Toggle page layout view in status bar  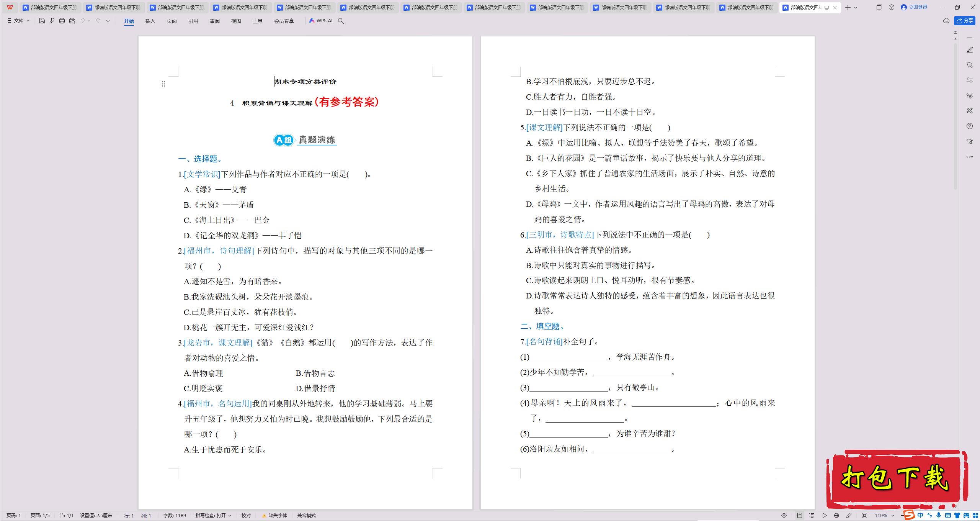tap(799, 516)
